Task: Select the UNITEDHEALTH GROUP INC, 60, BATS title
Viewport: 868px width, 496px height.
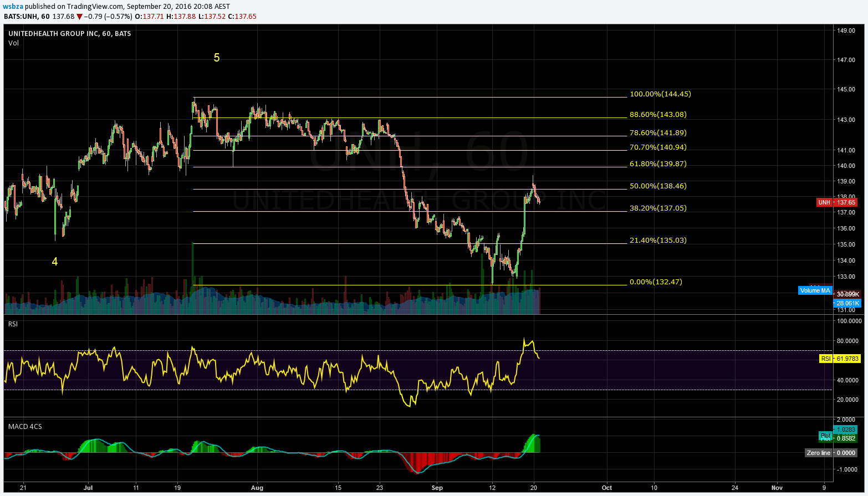Action: (x=70, y=34)
